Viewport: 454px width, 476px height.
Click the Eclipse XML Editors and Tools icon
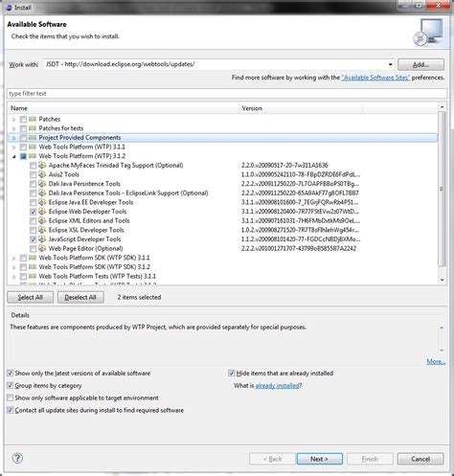click(42, 221)
